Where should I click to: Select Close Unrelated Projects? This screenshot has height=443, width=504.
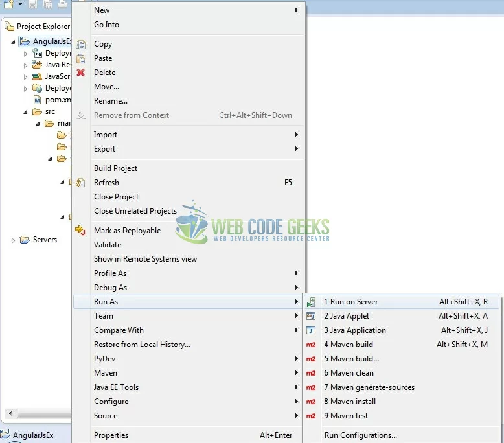189,211
